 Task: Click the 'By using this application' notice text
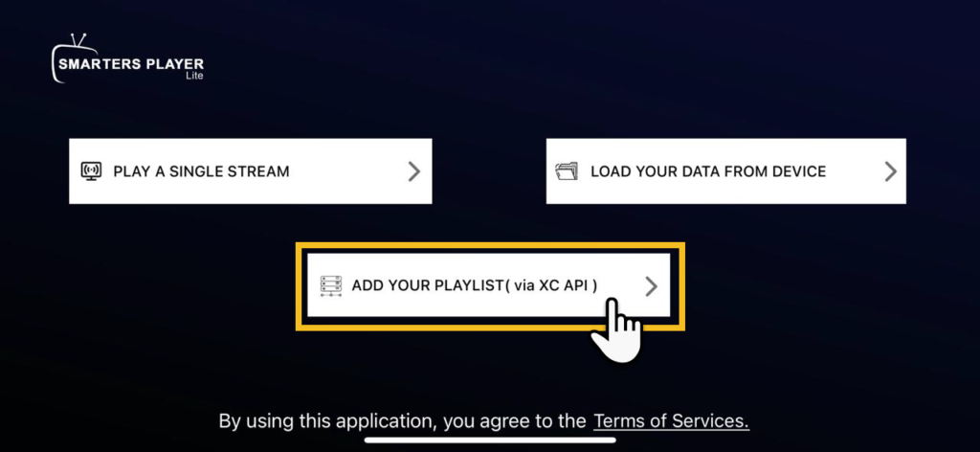[x=403, y=420]
